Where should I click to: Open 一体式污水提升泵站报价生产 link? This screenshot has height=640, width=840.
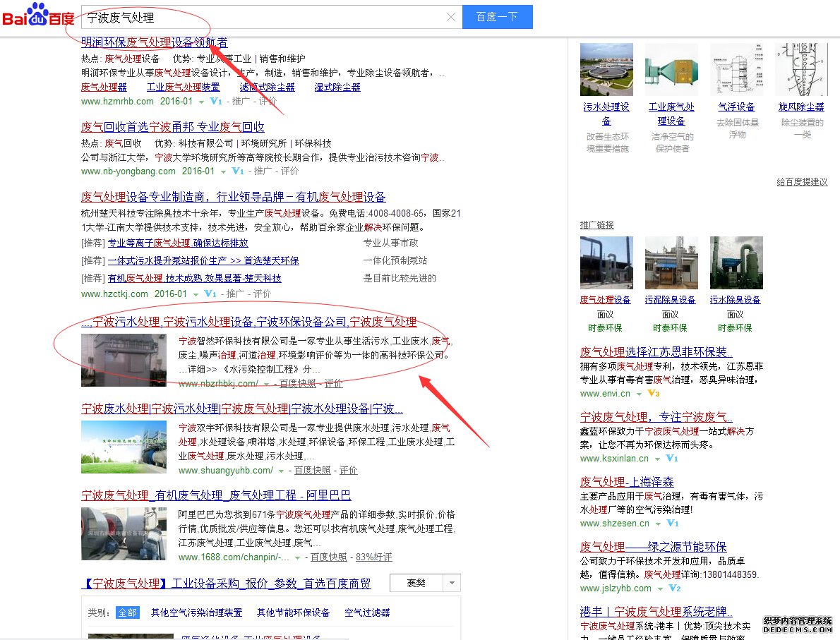203,261
